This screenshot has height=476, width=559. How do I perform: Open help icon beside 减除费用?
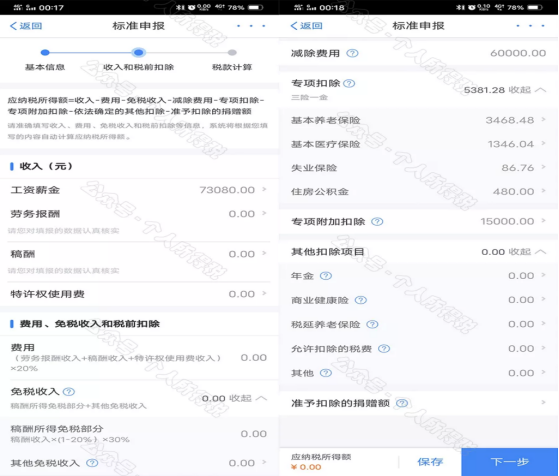[352, 53]
